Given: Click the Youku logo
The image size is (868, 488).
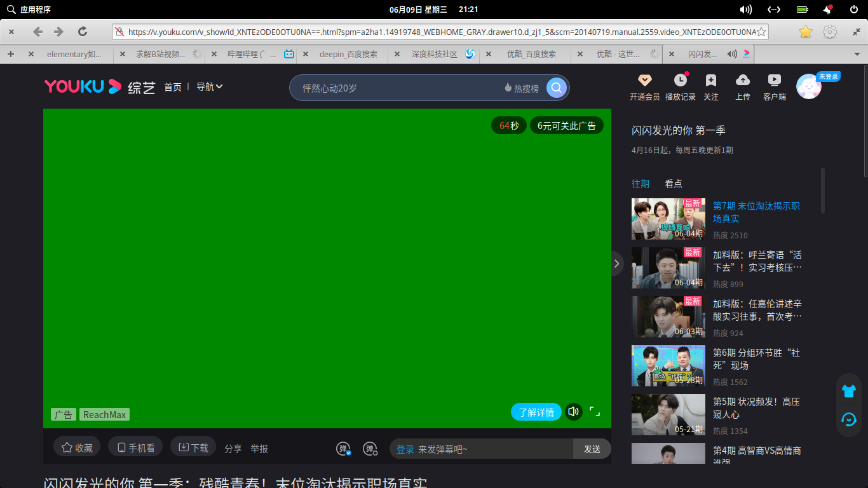Looking at the screenshot, I should click(x=83, y=86).
